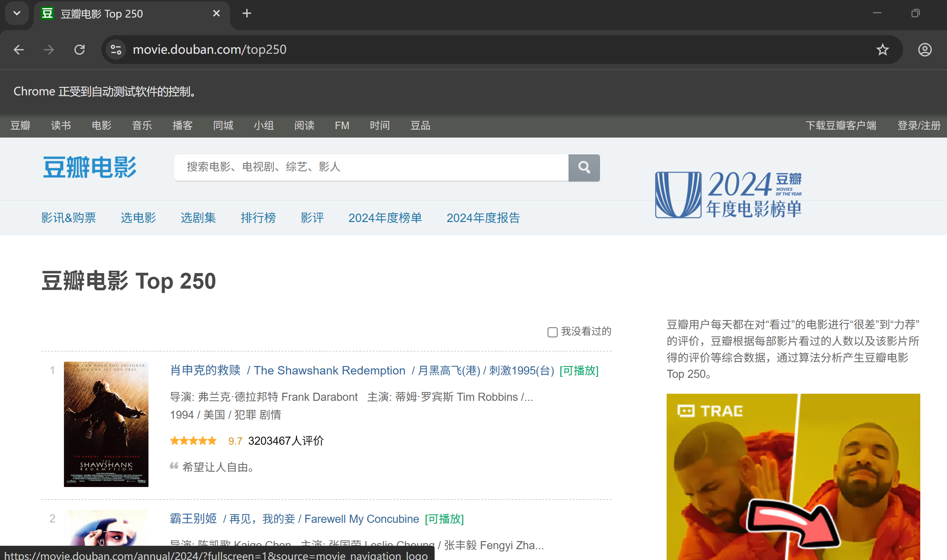The image size is (947, 560).
Task: Open 影讯&购票 navigation tab
Action: 69,218
